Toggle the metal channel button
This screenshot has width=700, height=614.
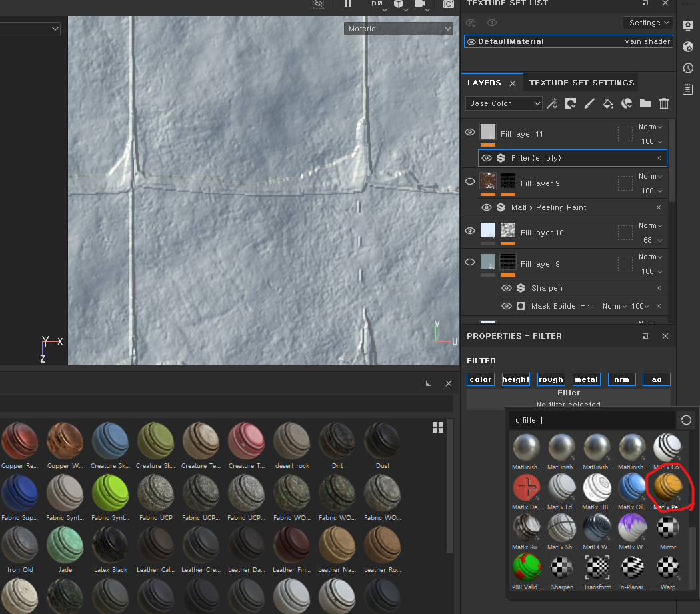pos(586,379)
